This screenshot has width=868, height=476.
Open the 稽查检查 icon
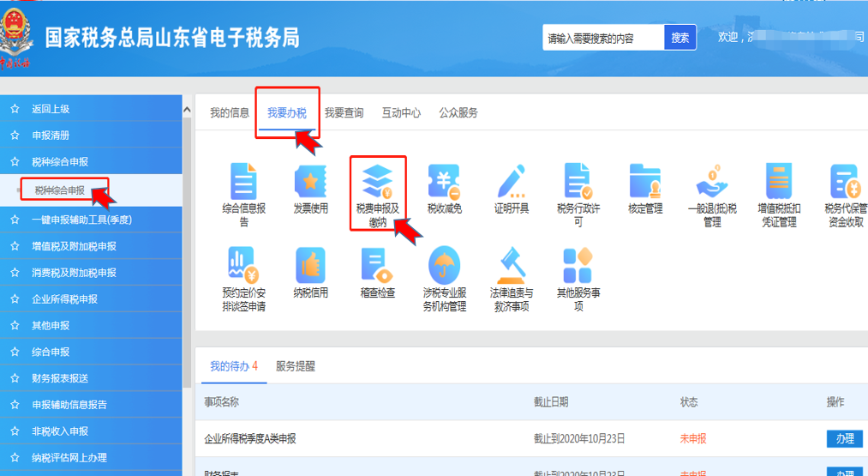(x=377, y=265)
